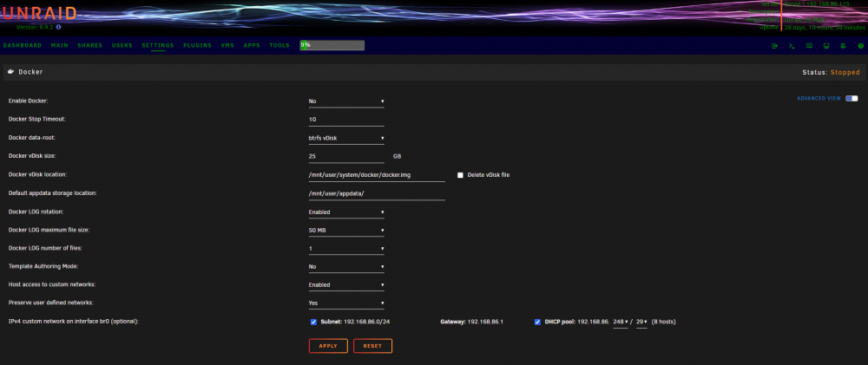Check the Delete vDisk file checkbox
The width and height of the screenshot is (868, 365).
coord(460,175)
